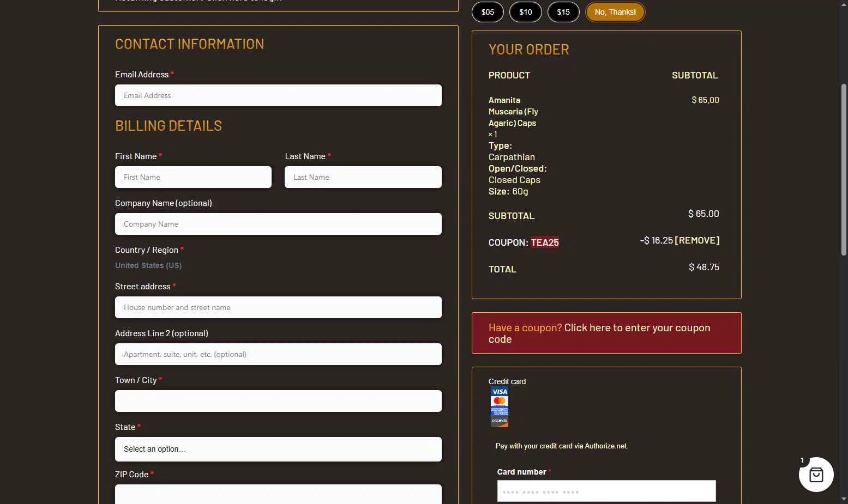Remove the TEA25 coupon
Screen dimensions: 848x504
click(x=697, y=240)
